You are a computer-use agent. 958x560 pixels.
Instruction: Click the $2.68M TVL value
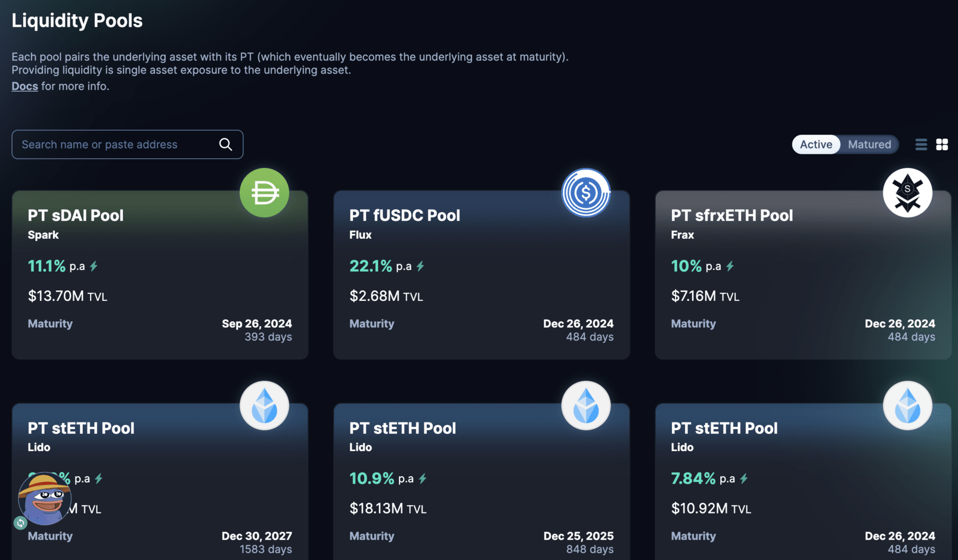point(386,296)
